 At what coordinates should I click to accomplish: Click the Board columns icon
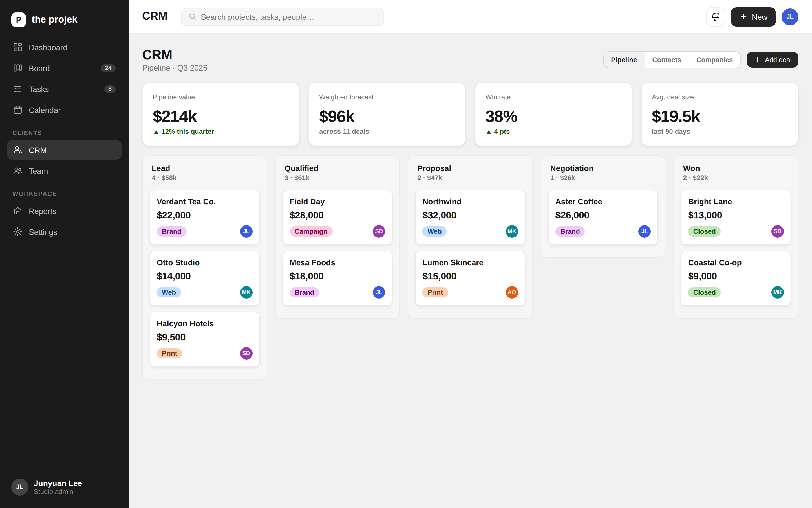click(x=18, y=68)
